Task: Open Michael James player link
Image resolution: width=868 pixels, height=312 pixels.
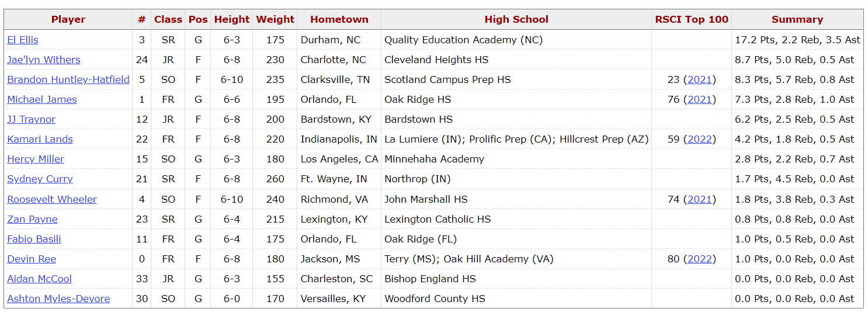Action: point(42,99)
